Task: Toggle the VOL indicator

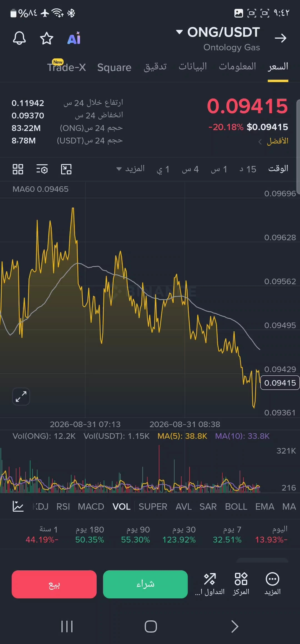Action: pyautogui.click(x=121, y=507)
